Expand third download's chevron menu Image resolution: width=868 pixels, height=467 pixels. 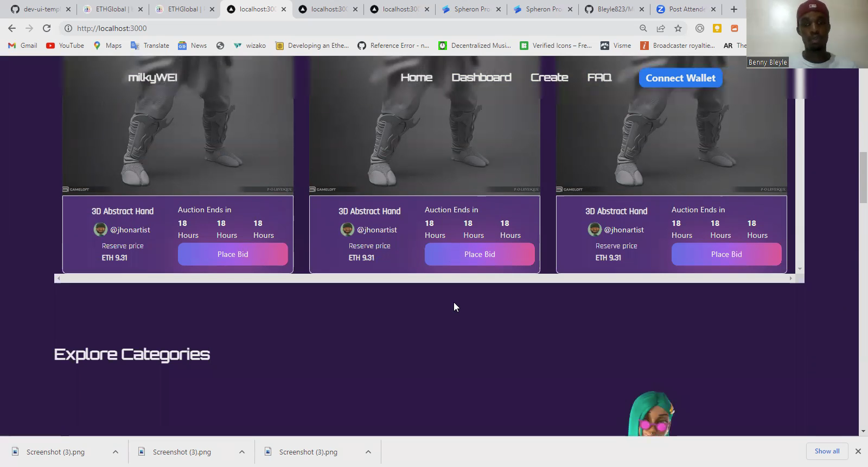368,452
